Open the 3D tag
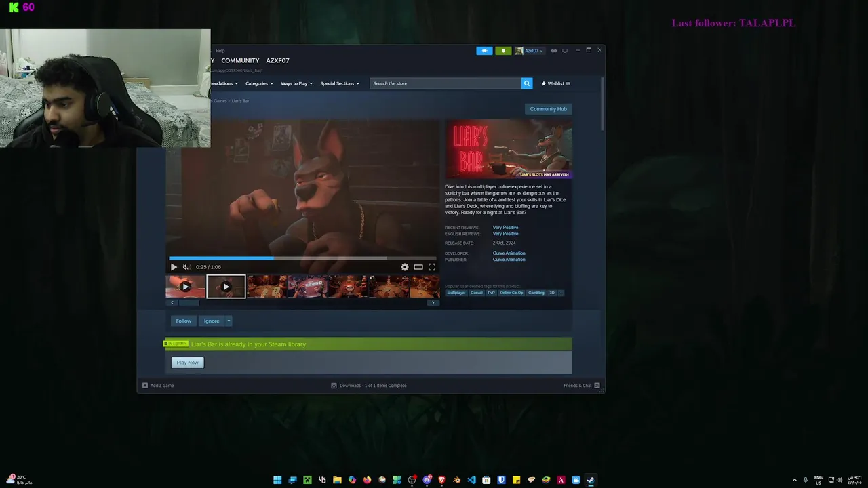868x488 pixels. click(552, 293)
